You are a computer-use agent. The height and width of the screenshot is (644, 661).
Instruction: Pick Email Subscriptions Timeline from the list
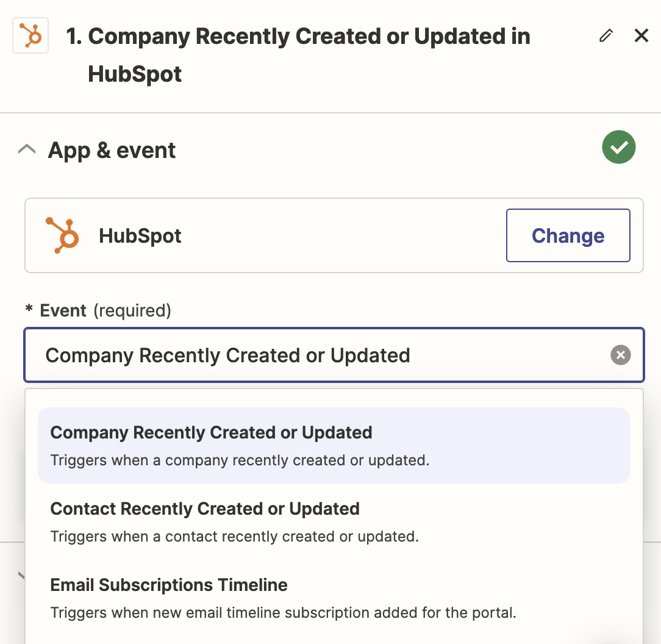pyautogui.click(x=169, y=585)
